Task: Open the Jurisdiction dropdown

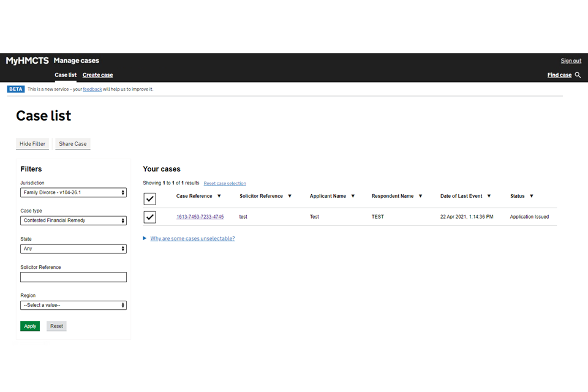Action: tap(73, 192)
